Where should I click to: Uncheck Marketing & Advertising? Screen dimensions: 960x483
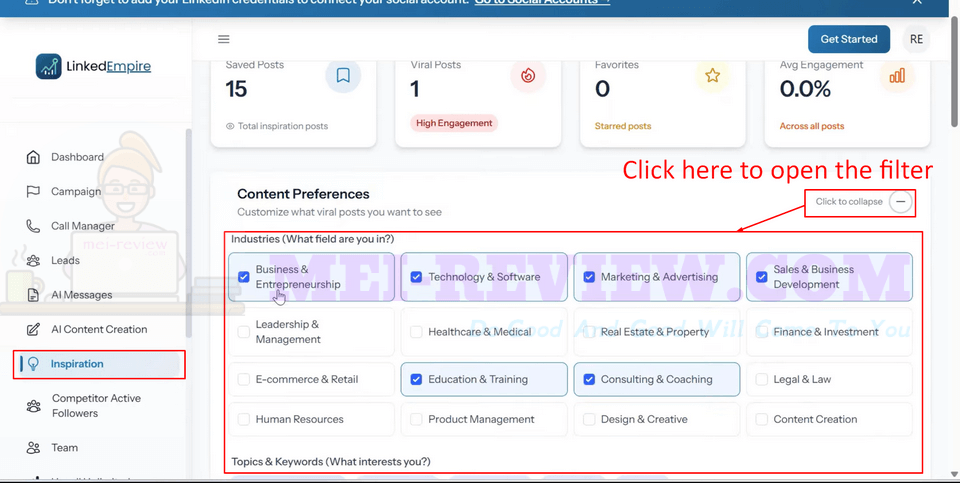[589, 277]
